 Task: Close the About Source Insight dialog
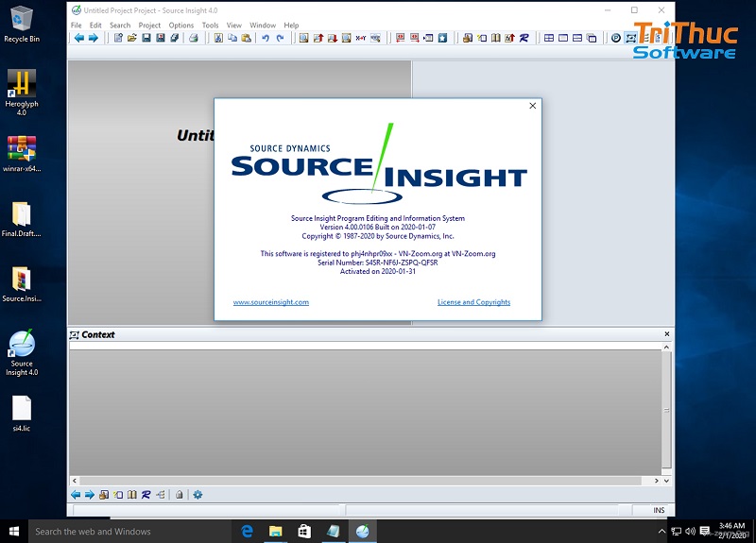click(x=532, y=107)
